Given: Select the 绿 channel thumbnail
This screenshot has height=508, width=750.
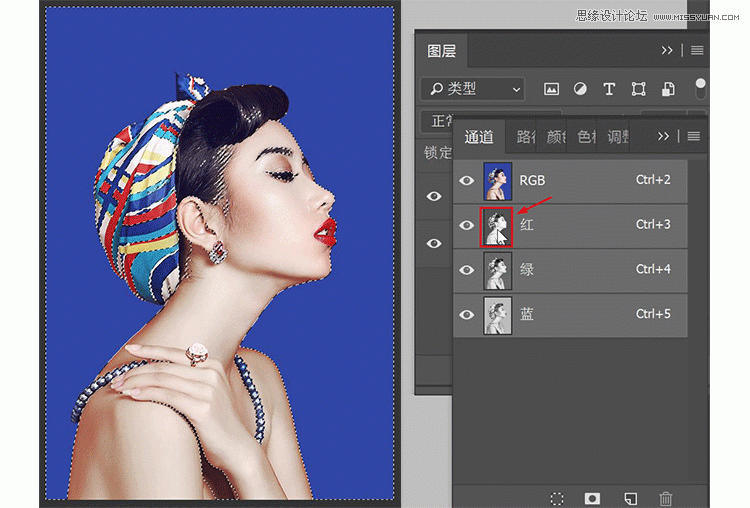Looking at the screenshot, I should click(497, 271).
